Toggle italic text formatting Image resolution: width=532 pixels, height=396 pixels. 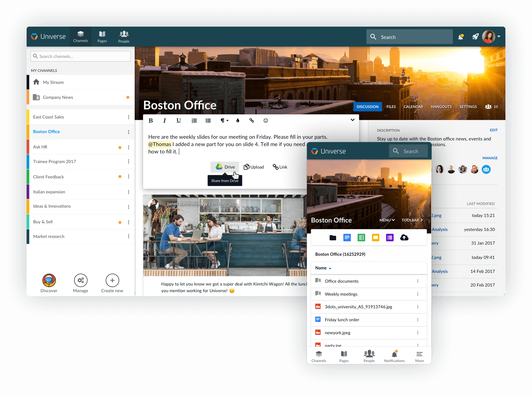165,121
